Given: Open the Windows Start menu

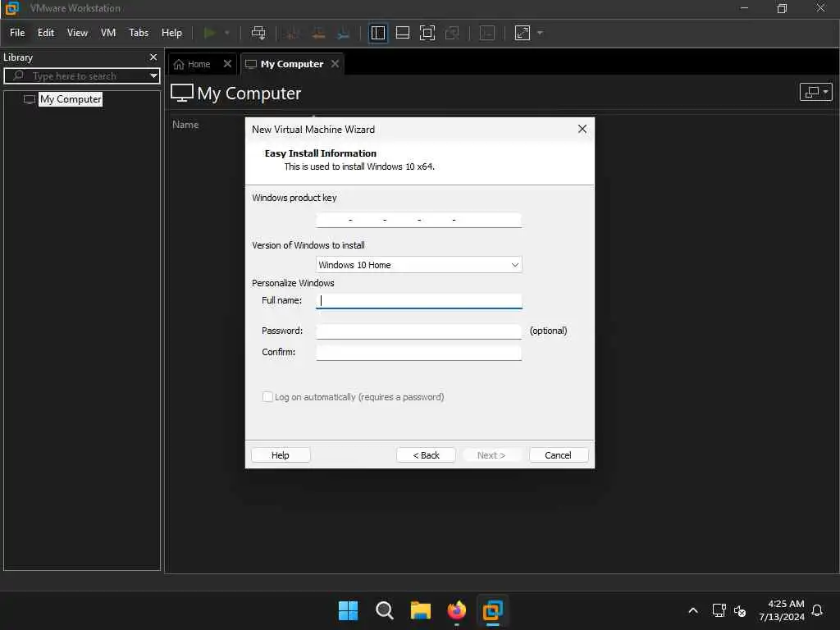Looking at the screenshot, I should 348,610.
